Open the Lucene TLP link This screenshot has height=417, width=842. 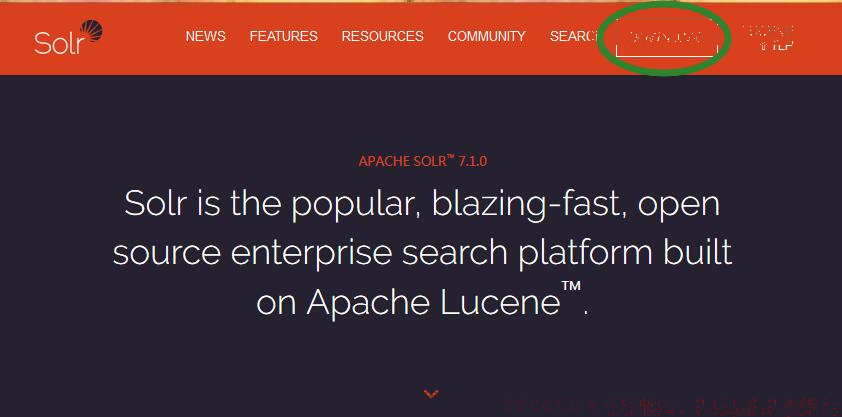(769, 38)
